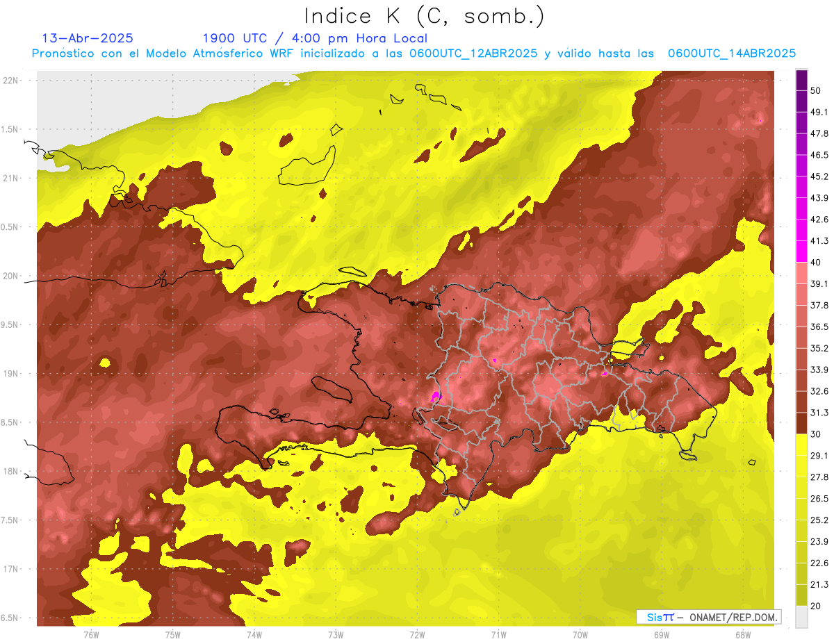Click the "ONAMET/REP.DOM." credit label

(733, 617)
